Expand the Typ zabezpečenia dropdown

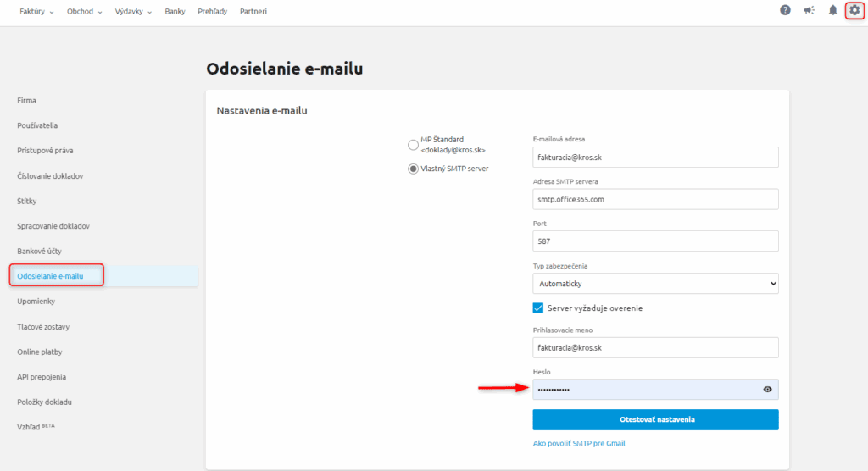(655, 284)
